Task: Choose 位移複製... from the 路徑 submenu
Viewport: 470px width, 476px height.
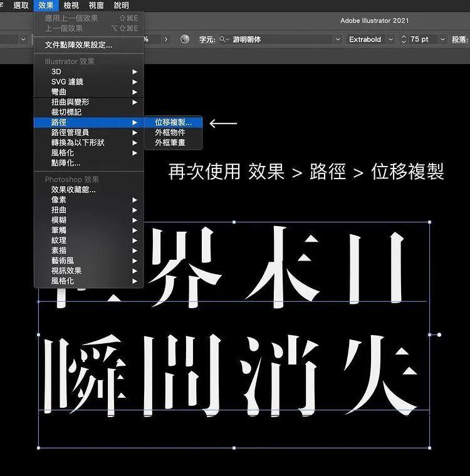Action: click(x=174, y=123)
